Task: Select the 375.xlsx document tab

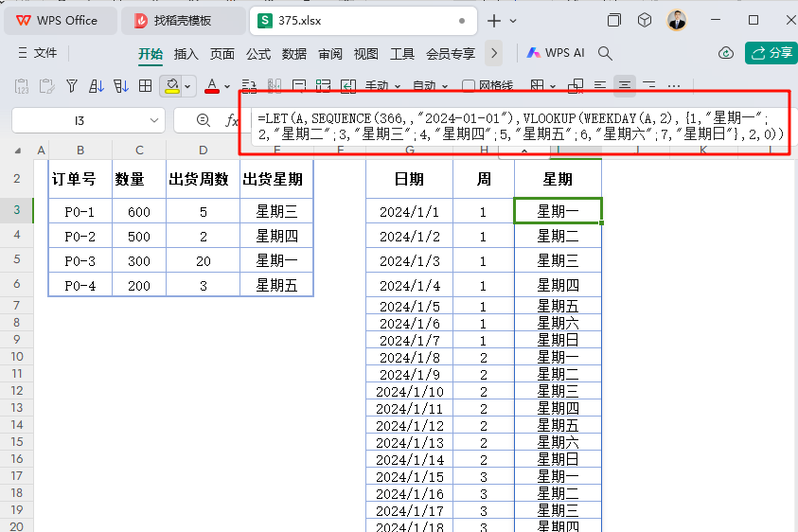Action: coord(363,21)
